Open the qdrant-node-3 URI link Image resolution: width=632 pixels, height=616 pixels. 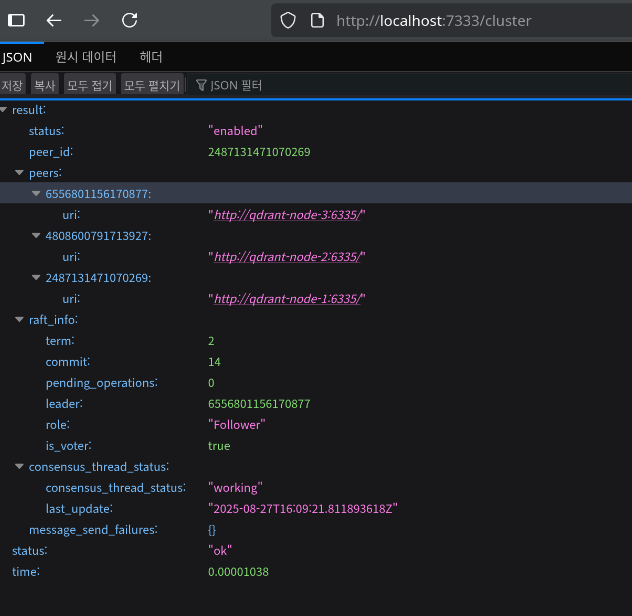point(287,215)
